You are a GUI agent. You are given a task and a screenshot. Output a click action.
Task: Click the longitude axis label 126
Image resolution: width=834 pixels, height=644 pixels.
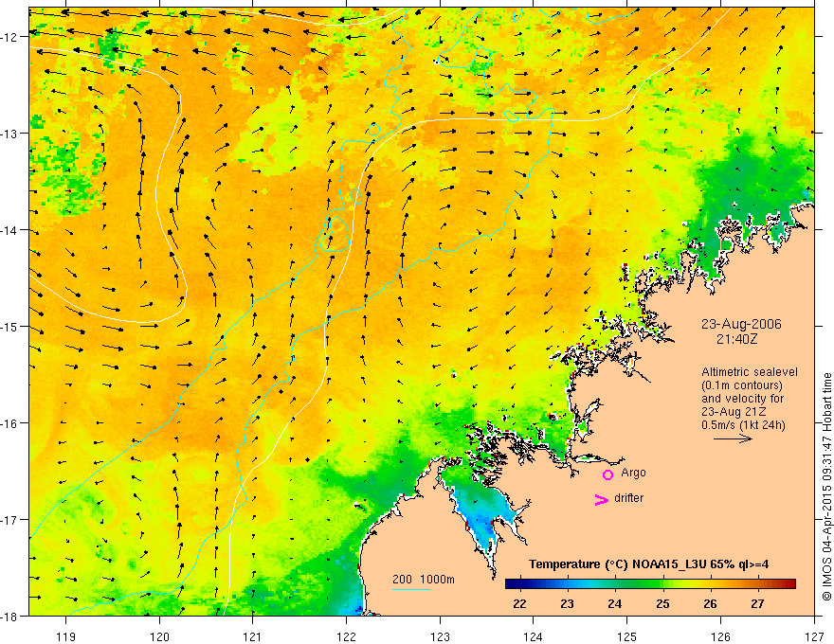tap(720, 636)
